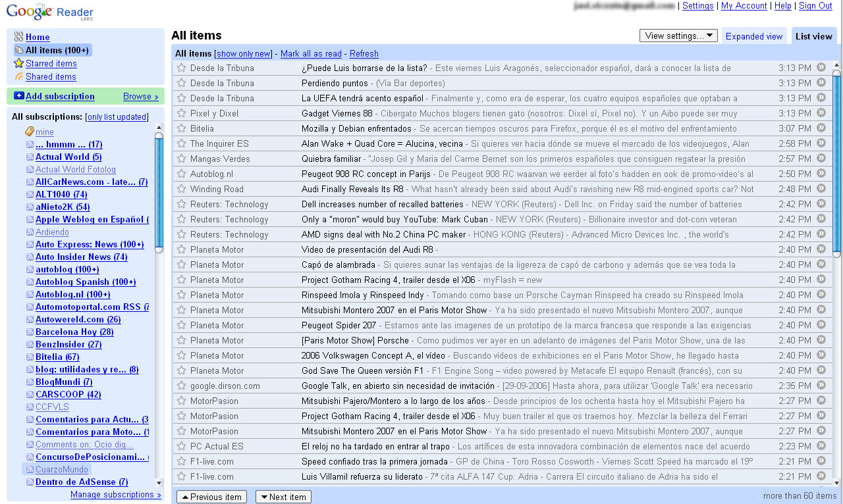Click arrow icon on 'Audi Finally Reveals Its R8'
Viewport: 843px width, 504px height.
821,188
